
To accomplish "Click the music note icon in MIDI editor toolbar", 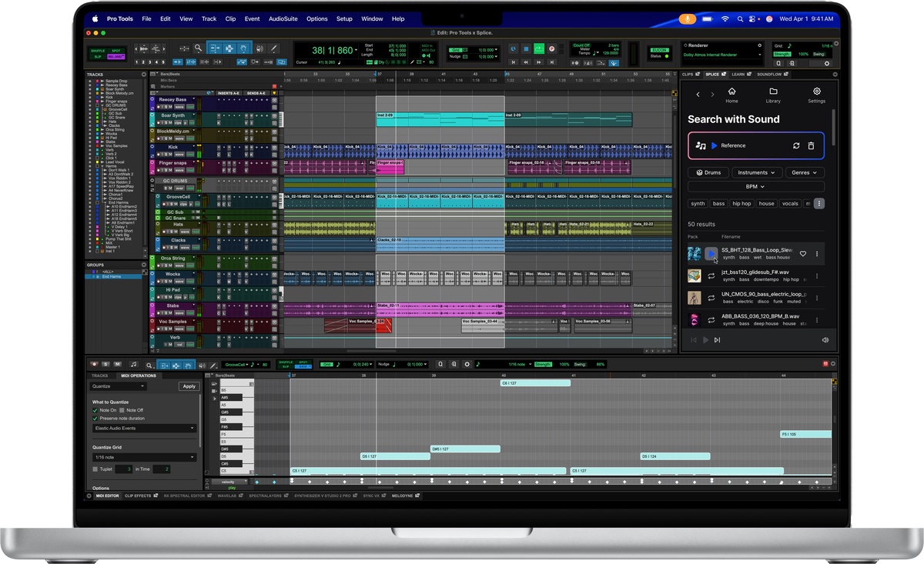I will pos(133,364).
